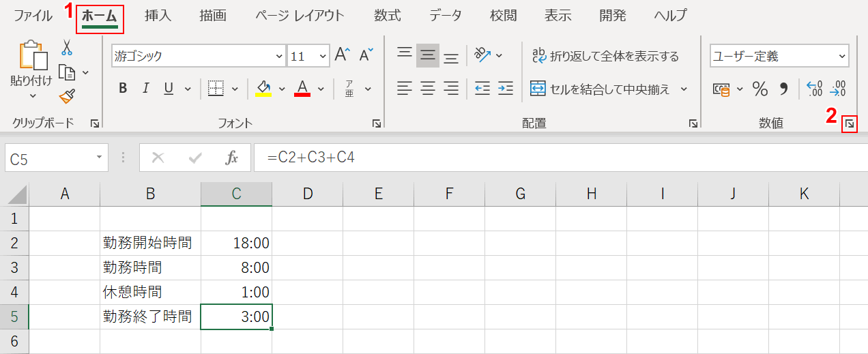Click accounting number format icon
The height and width of the screenshot is (354, 868).
tap(721, 88)
